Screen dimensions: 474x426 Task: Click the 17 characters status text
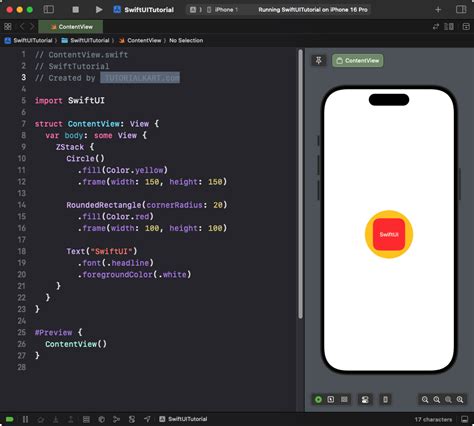pyautogui.click(x=433, y=419)
